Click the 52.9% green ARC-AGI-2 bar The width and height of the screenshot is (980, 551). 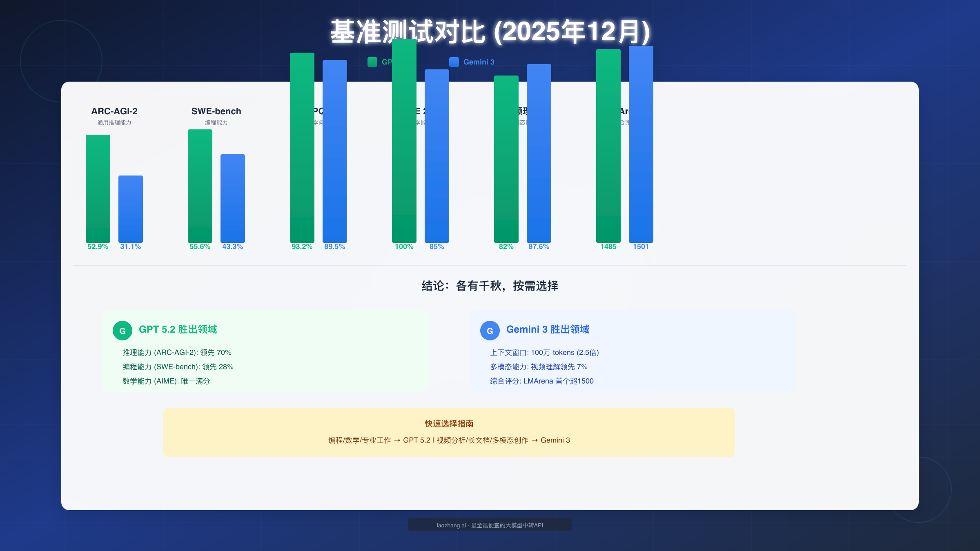[x=98, y=188]
